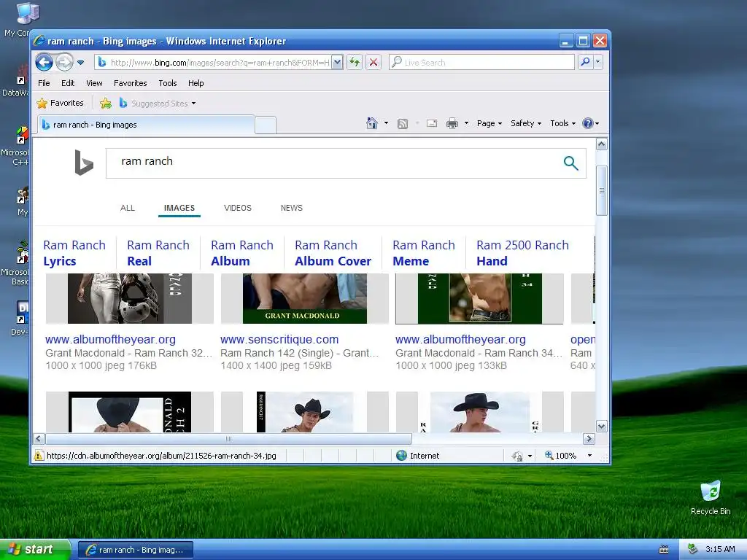Click the Read Mail envelope icon
This screenshot has height=560, width=747.
click(432, 124)
